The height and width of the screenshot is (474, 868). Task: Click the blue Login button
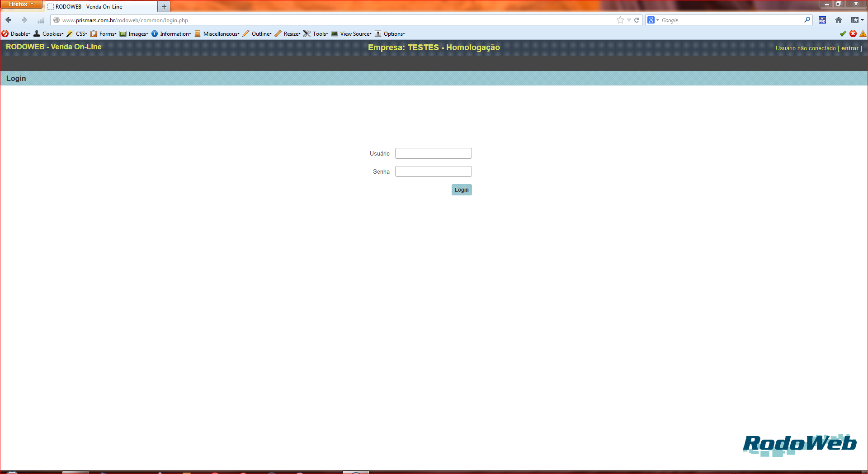462,190
